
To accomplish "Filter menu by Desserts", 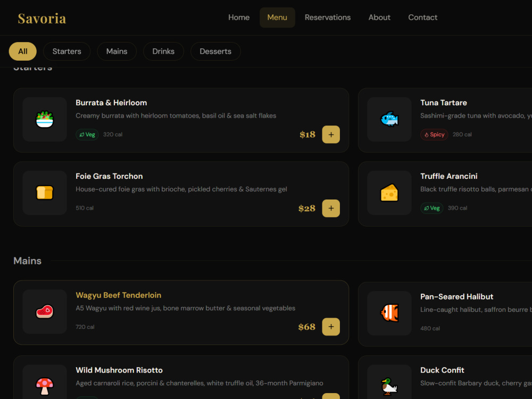I will 215,51.
